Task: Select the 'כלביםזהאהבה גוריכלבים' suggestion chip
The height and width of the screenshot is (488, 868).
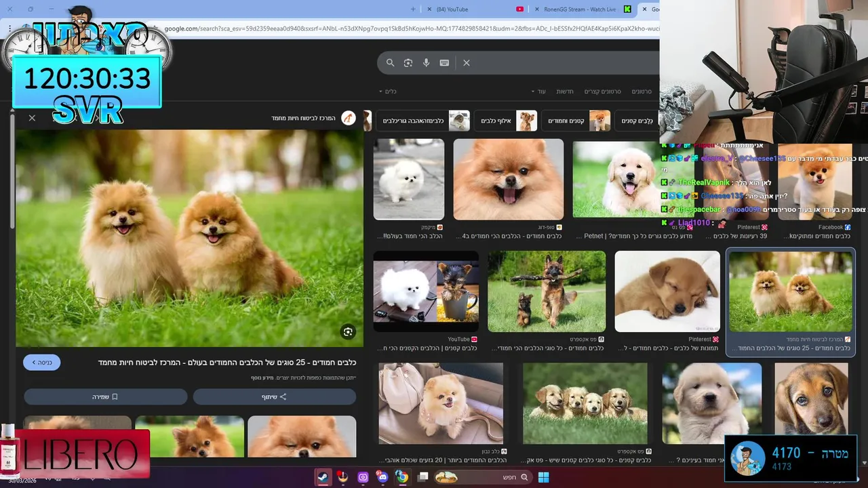Action: (422, 121)
